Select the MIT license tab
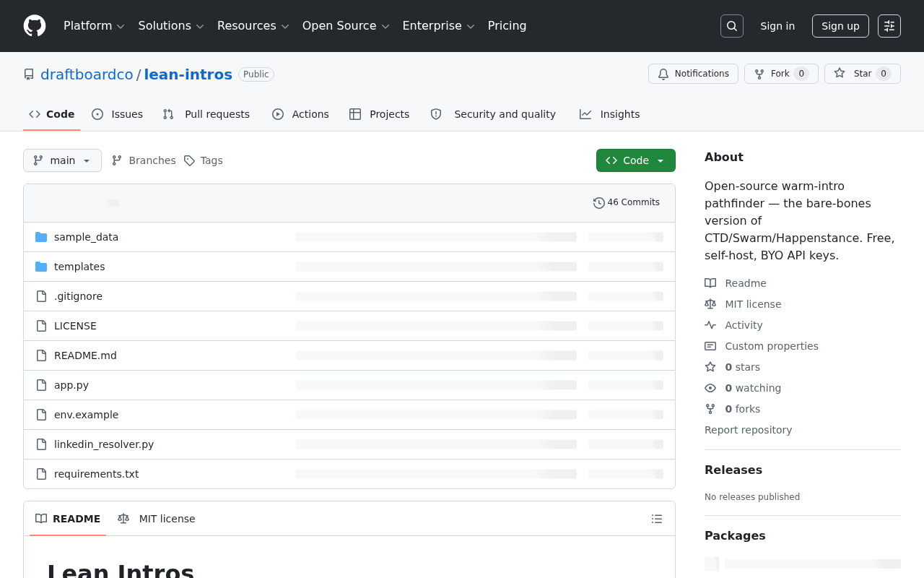Screen dimensions: 924x578 (157, 519)
